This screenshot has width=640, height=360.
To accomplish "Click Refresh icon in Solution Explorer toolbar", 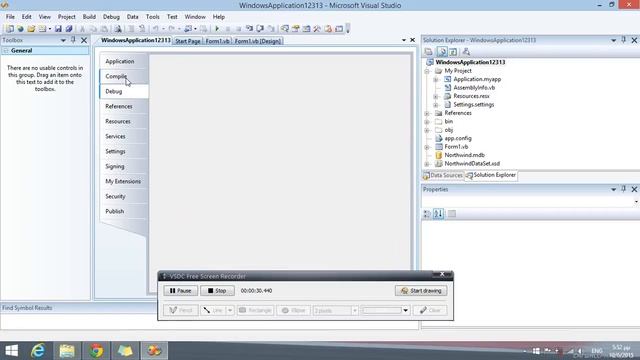I will pyautogui.click(x=453, y=52).
